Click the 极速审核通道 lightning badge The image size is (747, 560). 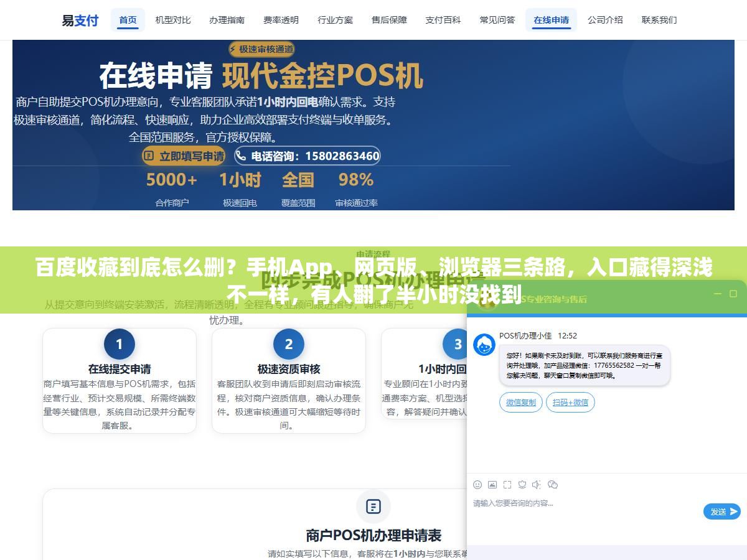click(x=261, y=49)
